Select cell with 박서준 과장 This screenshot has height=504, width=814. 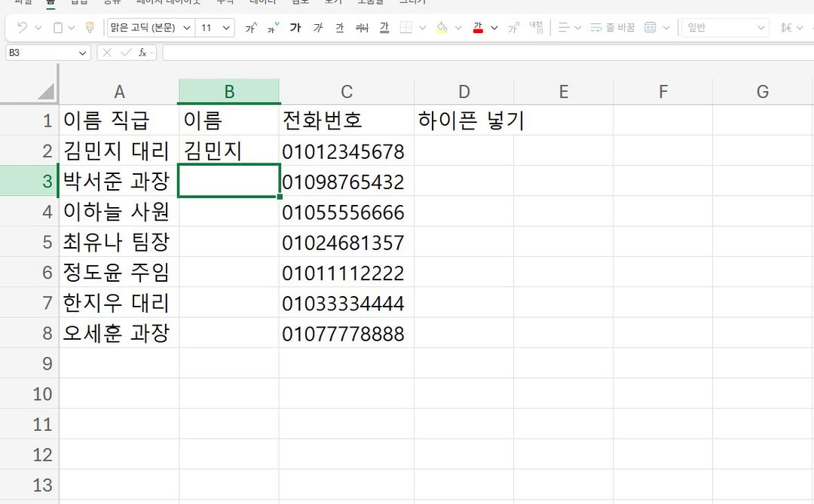tap(119, 181)
